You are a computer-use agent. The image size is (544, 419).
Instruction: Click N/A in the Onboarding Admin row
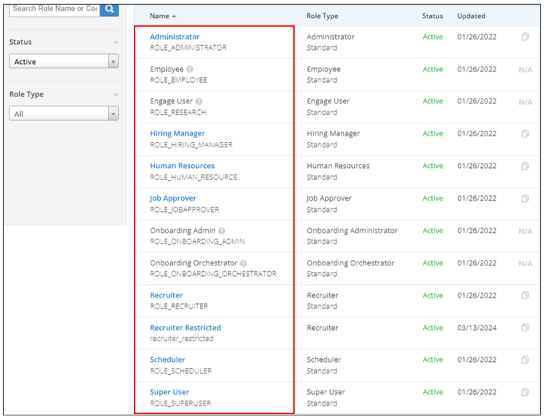[x=525, y=231]
